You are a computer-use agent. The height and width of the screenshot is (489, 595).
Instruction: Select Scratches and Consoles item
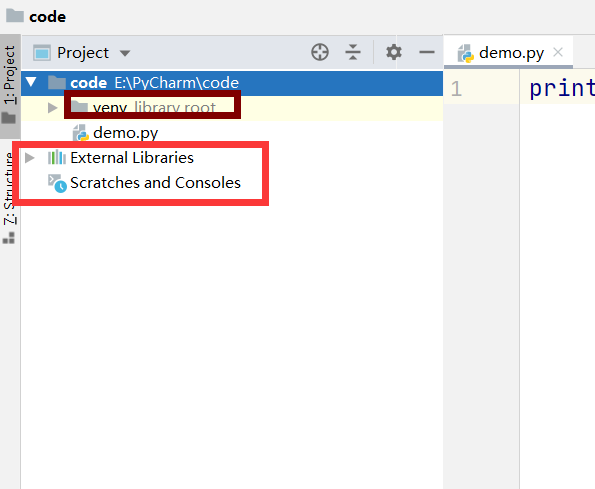point(155,183)
